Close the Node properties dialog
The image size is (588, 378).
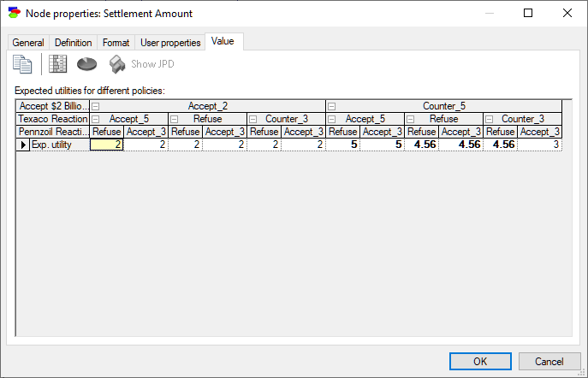coord(567,13)
